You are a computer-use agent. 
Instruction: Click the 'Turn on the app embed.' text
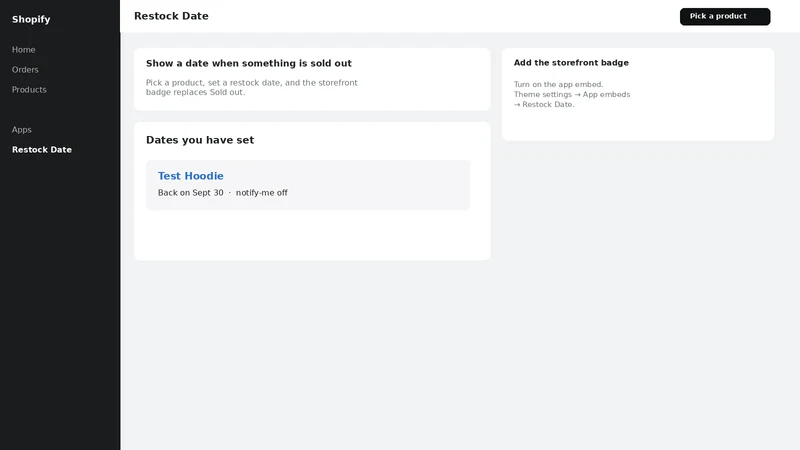pyautogui.click(x=558, y=84)
